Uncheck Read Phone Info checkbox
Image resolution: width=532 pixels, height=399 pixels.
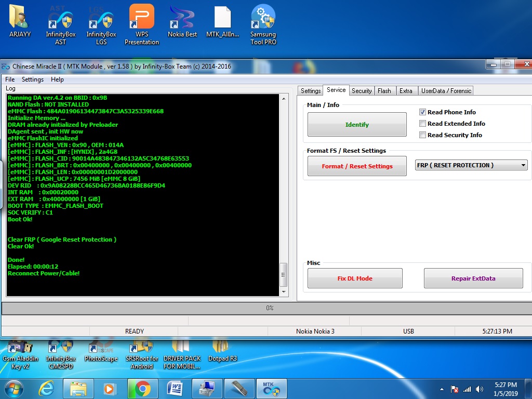point(422,112)
